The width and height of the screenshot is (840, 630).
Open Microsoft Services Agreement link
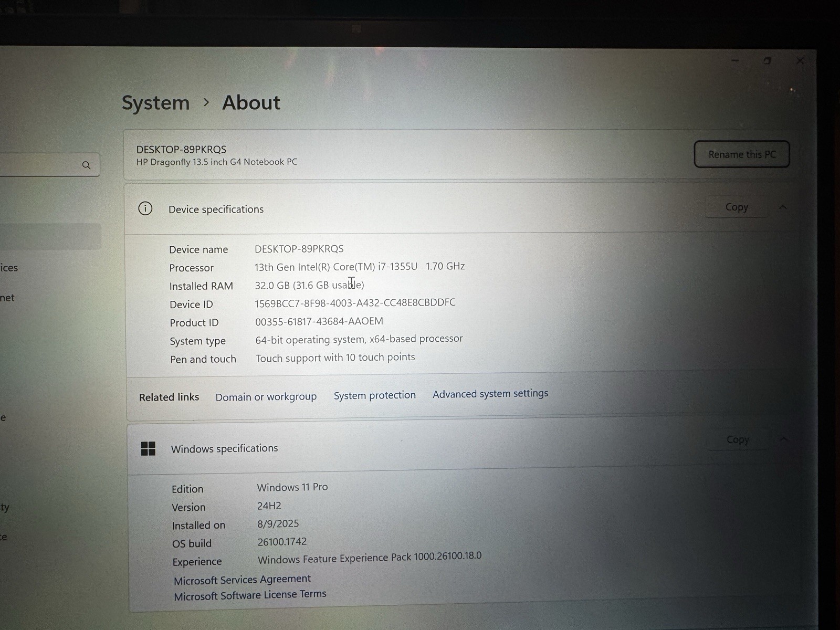(x=242, y=579)
